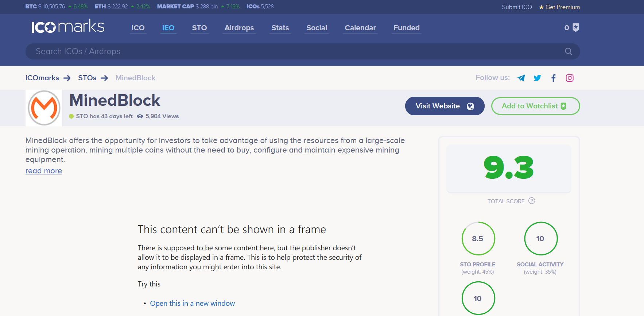Open the Social menu item
644x316 pixels.
pyautogui.click(x=317, y=28)
